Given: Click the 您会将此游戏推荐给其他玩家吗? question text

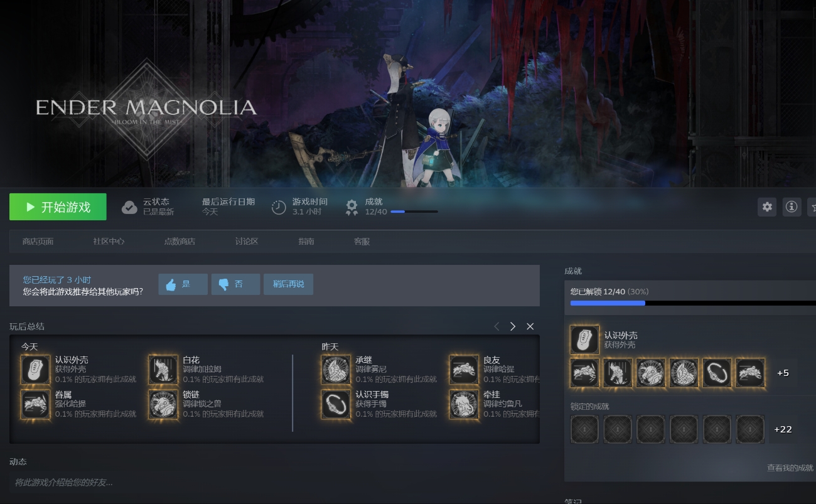Looking at the screenshot, I should [83, 291].
